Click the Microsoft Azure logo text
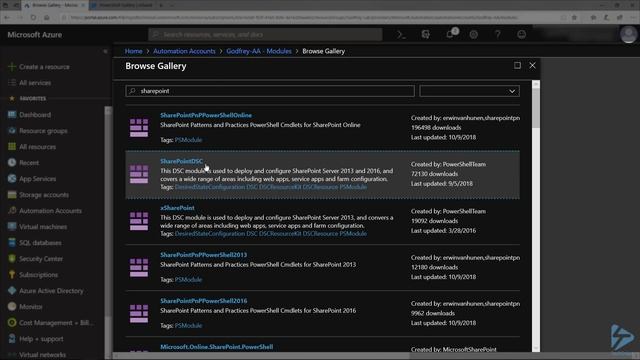The image size is (640, 360). [35, 35]
